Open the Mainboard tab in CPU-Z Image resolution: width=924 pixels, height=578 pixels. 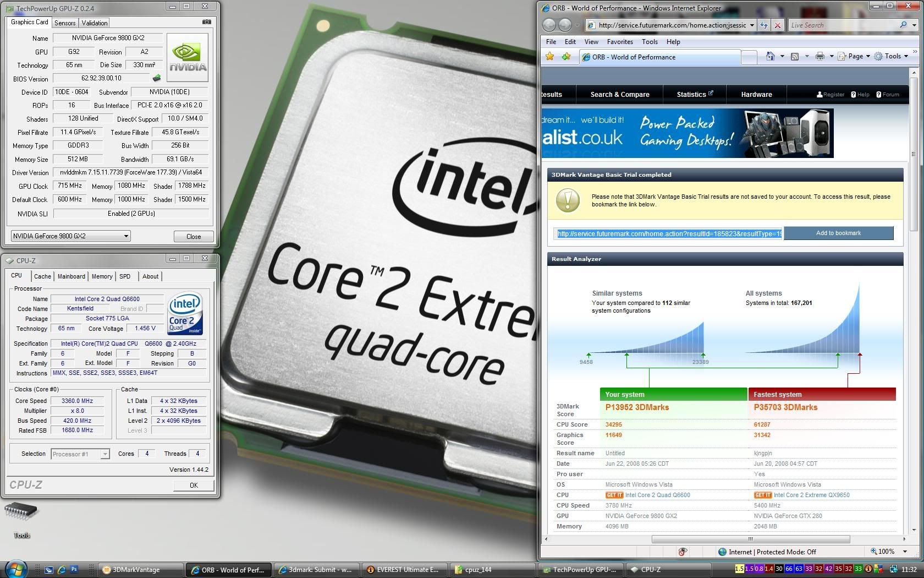tap(71, 276)
